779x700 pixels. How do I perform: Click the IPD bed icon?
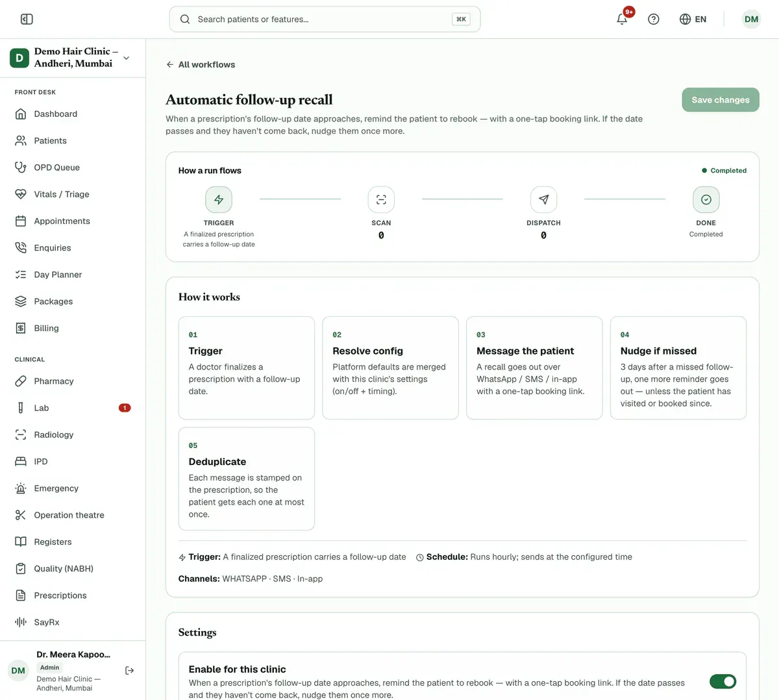[21, 462]
